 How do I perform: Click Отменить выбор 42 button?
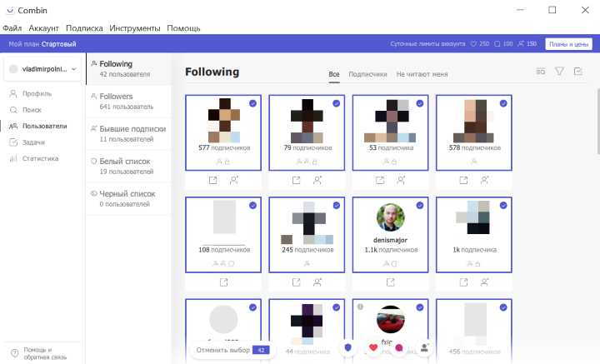click(x=232, y=350)
